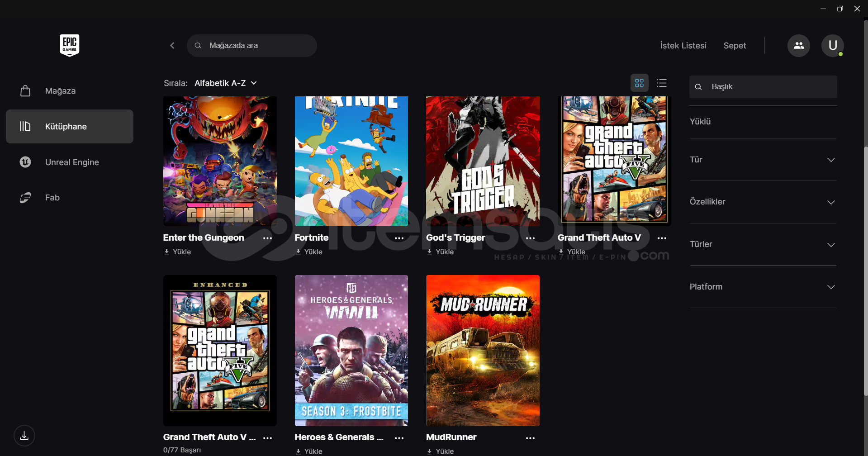Open the MudRunner cover art
Viewport: 868px width, 456px height.
click(x=483, y=351)
